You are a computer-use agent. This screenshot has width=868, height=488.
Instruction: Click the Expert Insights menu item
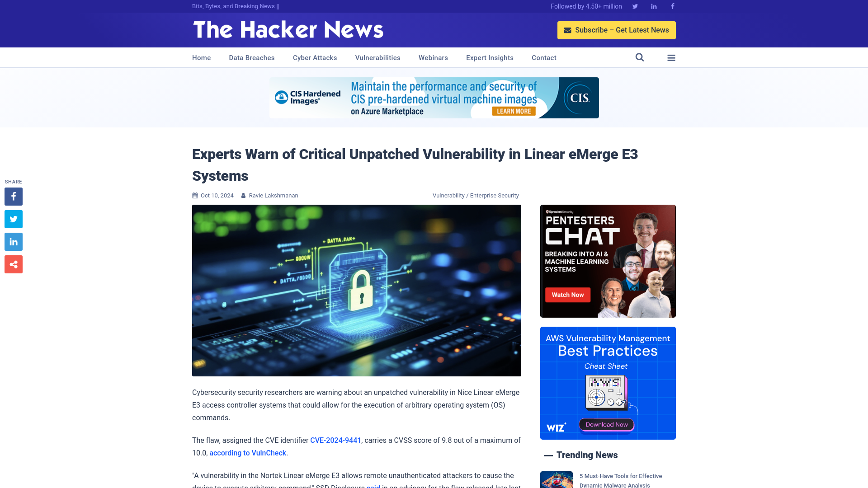pos(490,57)
